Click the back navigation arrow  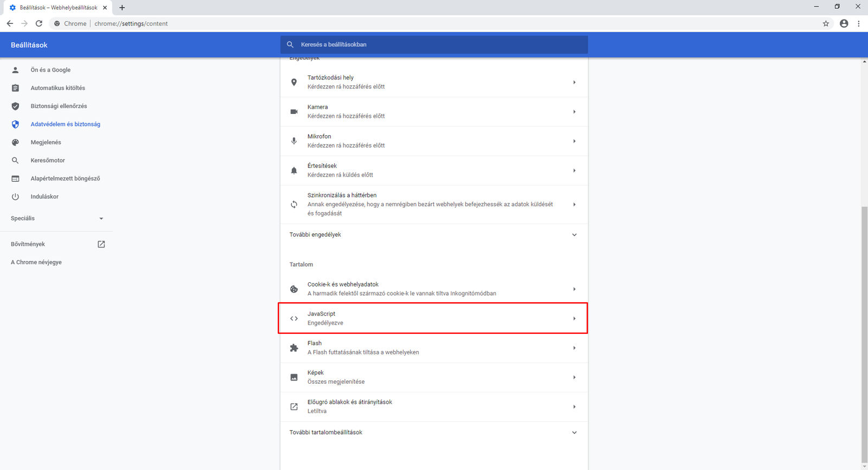click(10, 23)
